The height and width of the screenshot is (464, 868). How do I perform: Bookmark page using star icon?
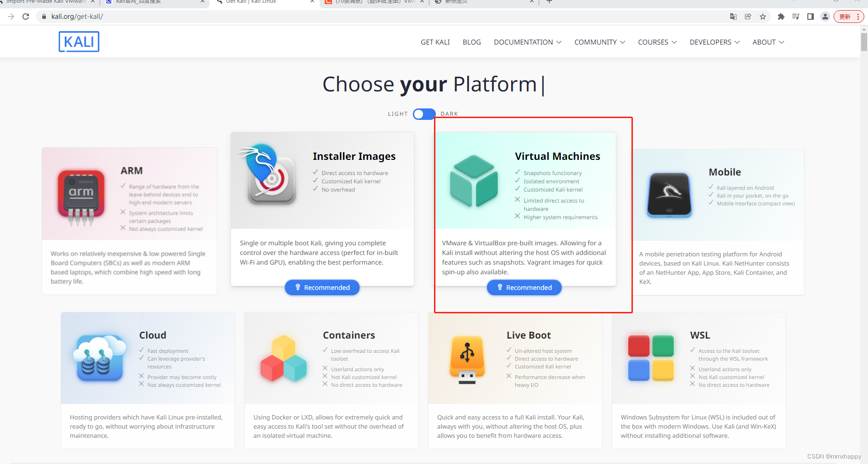point(763,17)
